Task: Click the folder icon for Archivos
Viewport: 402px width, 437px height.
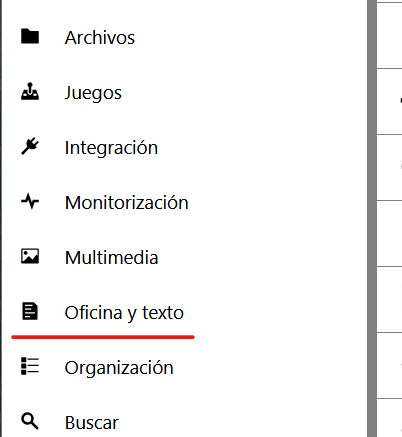Action: point(30,36)
